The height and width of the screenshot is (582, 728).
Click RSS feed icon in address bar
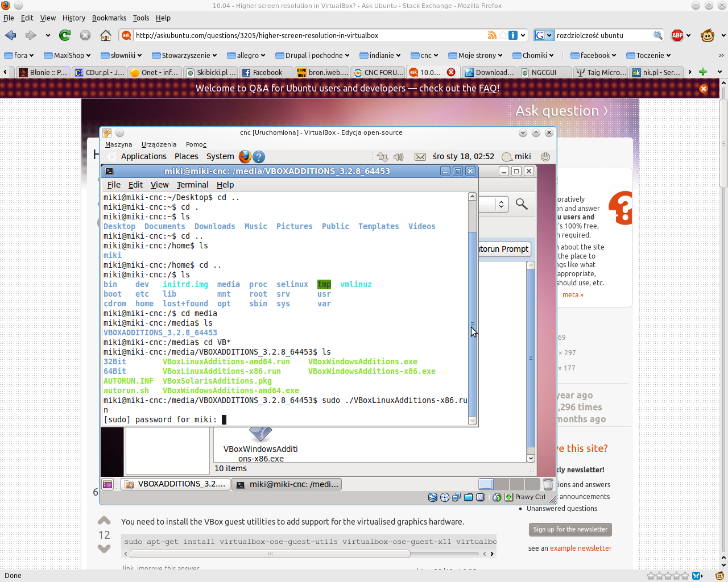click(492, 35)
